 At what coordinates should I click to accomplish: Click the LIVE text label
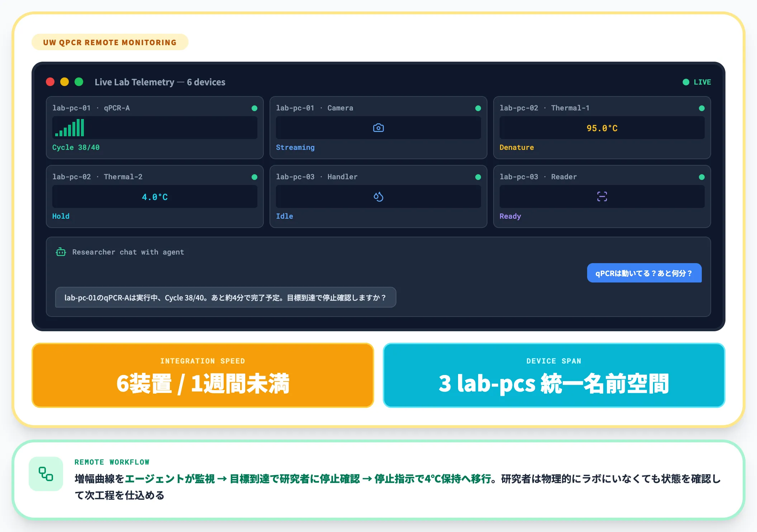[x=703, y=82]
